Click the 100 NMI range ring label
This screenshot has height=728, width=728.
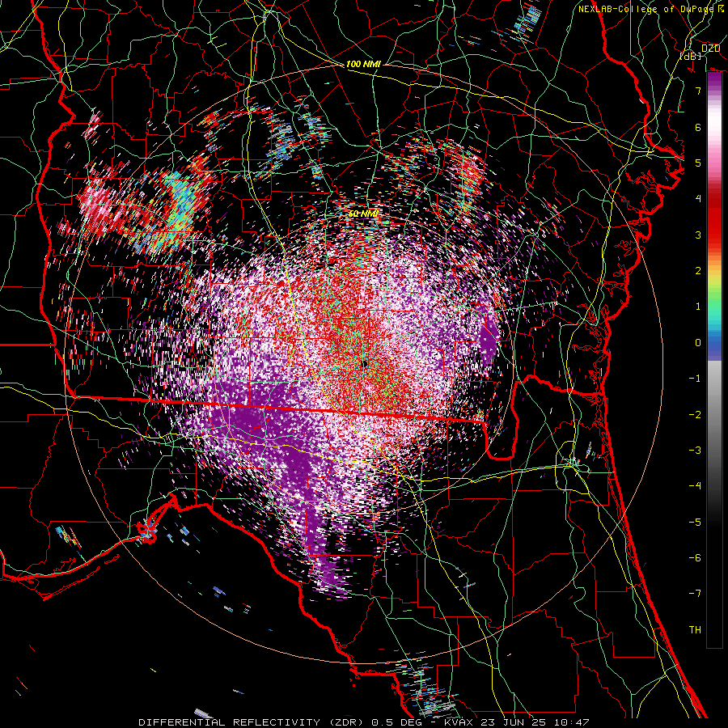tap(363, 64)
